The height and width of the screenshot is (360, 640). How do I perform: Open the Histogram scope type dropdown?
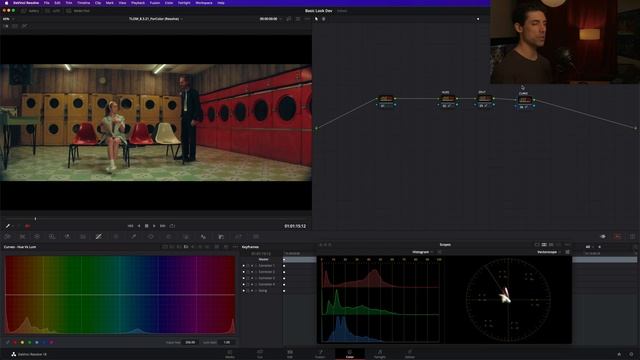click(423, 252)
